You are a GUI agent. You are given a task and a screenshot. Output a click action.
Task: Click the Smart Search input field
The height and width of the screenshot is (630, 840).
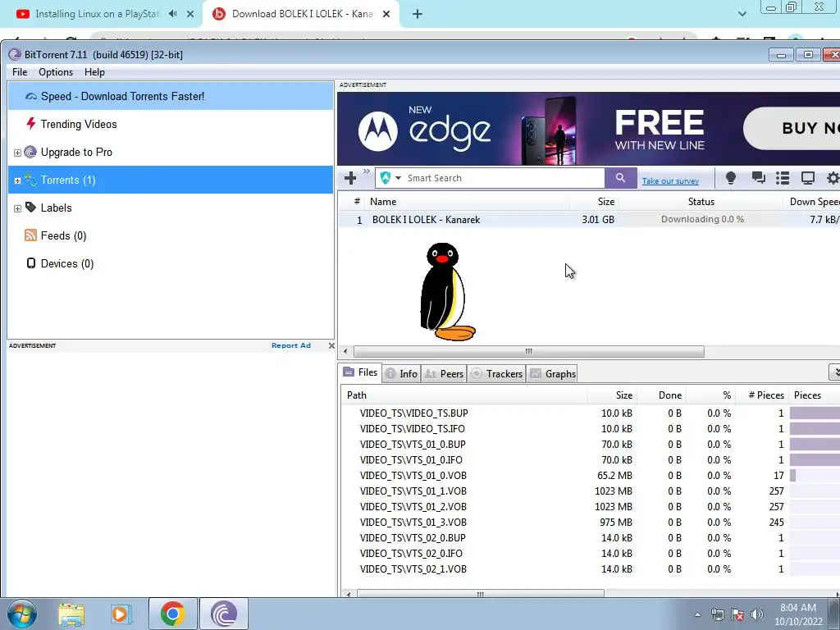click(x=504, y=178)
